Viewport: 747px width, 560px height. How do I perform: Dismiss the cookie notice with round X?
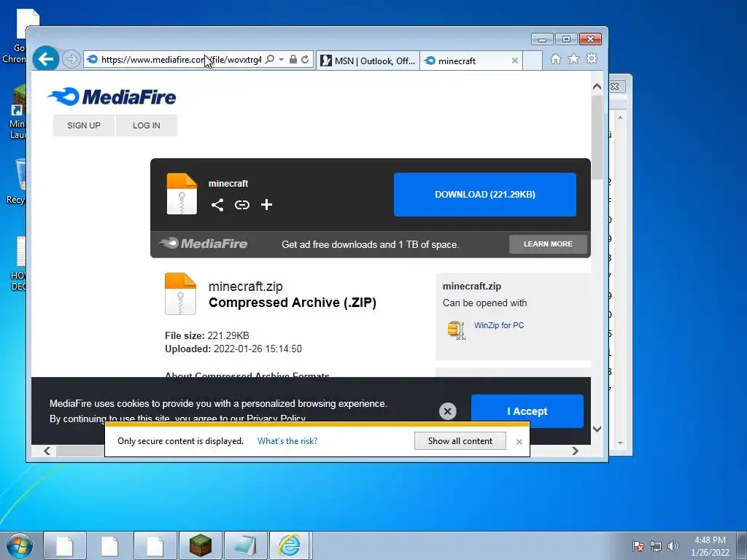pos(447,411)
